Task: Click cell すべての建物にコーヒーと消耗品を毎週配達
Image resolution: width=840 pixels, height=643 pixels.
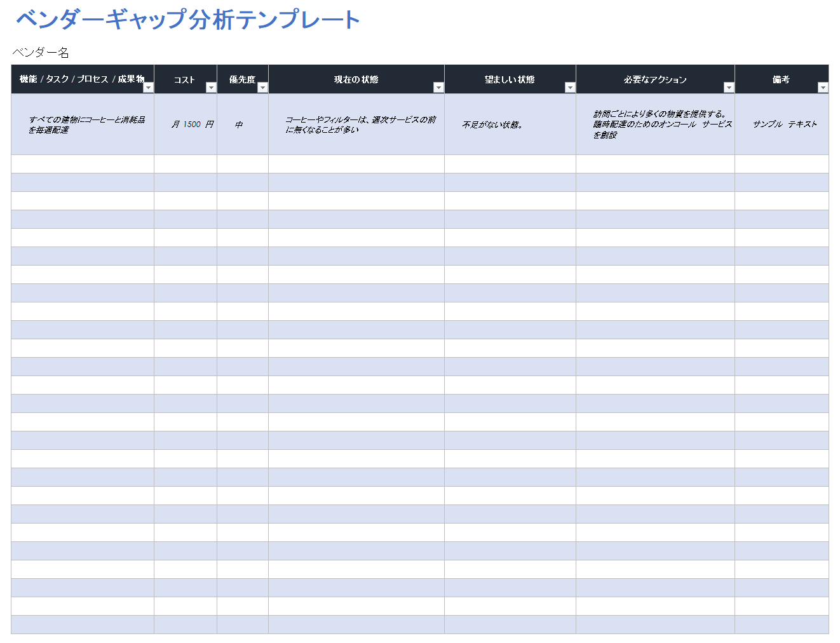Action: click(83, 125)
